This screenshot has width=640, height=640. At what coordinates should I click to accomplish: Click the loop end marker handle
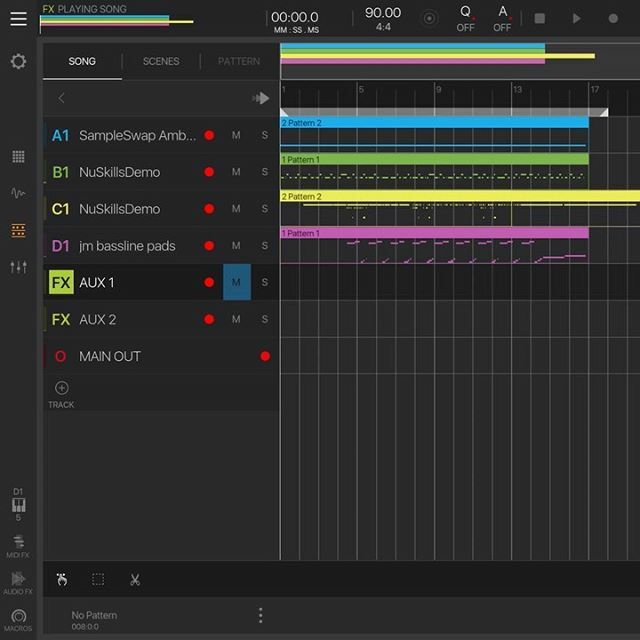(x=604, y=112)
